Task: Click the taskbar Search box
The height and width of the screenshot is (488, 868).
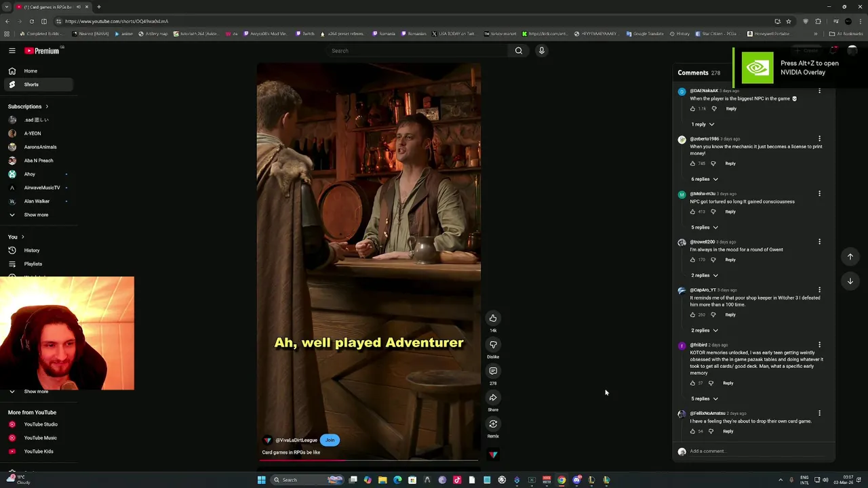Action: [309, 480]
